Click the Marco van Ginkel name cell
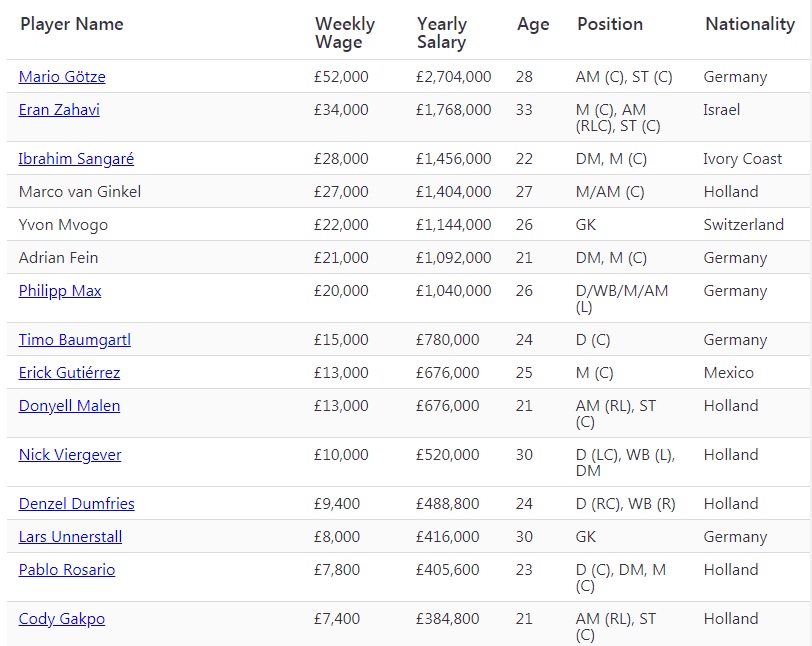 coord(80,192)
